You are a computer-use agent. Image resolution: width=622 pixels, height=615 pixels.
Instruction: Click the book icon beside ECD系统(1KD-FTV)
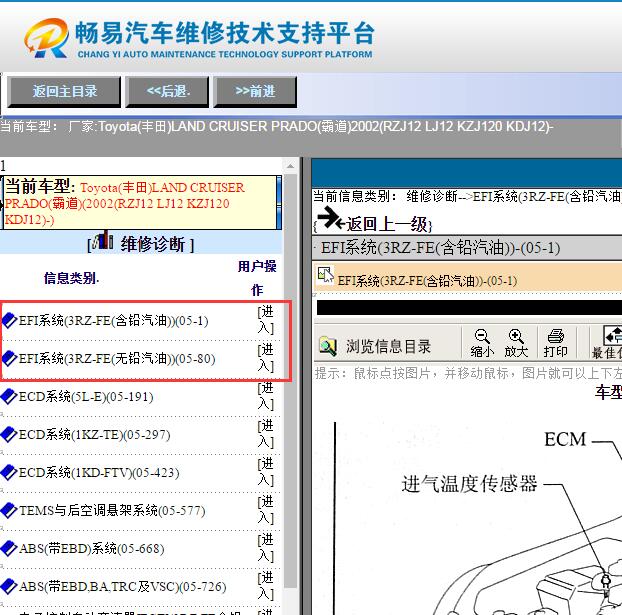9,473
